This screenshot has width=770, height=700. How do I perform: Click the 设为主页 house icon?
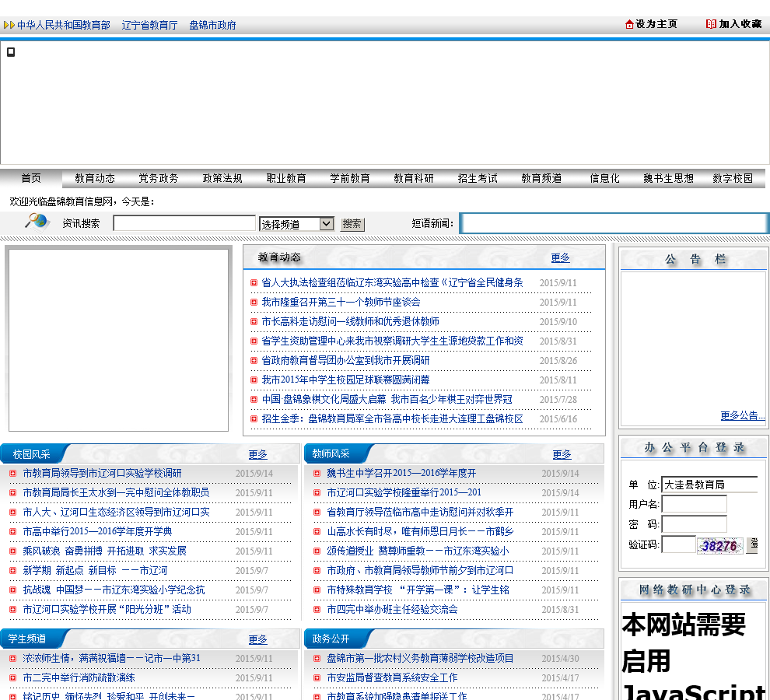tap(629, 24)
